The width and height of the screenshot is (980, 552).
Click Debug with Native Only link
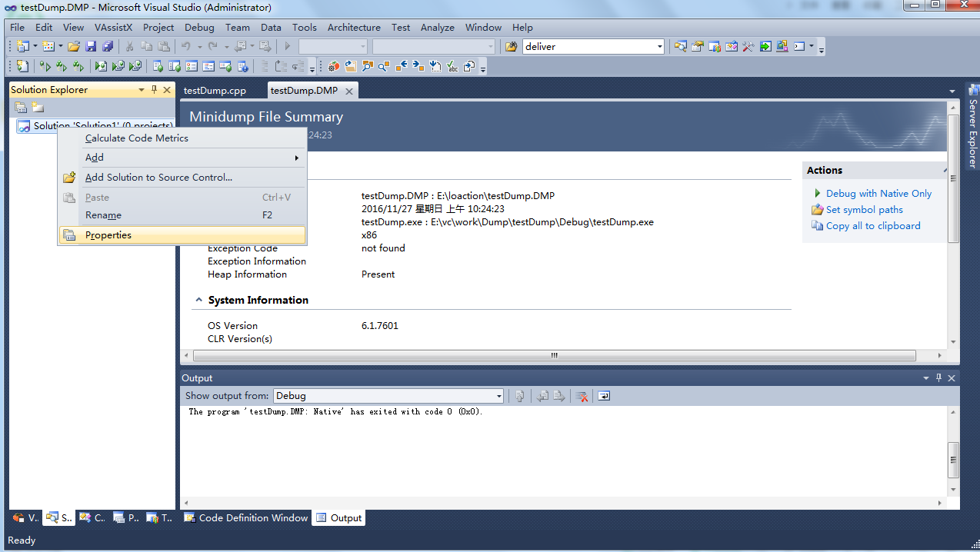point(878,194)
